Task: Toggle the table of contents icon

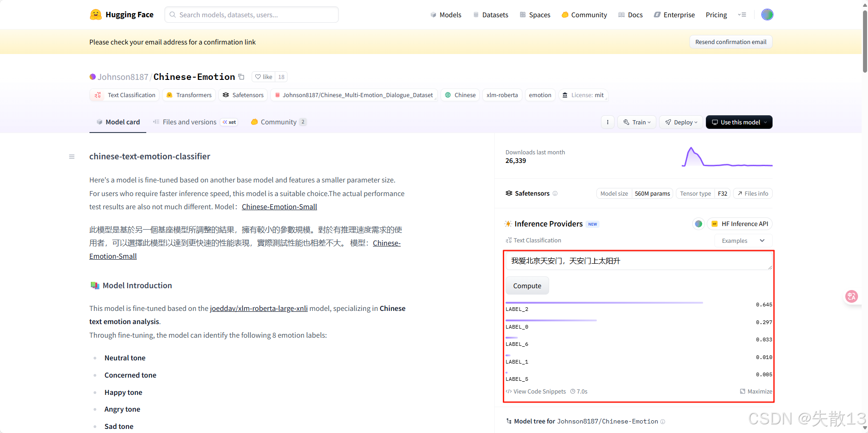Action: (72, 157)
